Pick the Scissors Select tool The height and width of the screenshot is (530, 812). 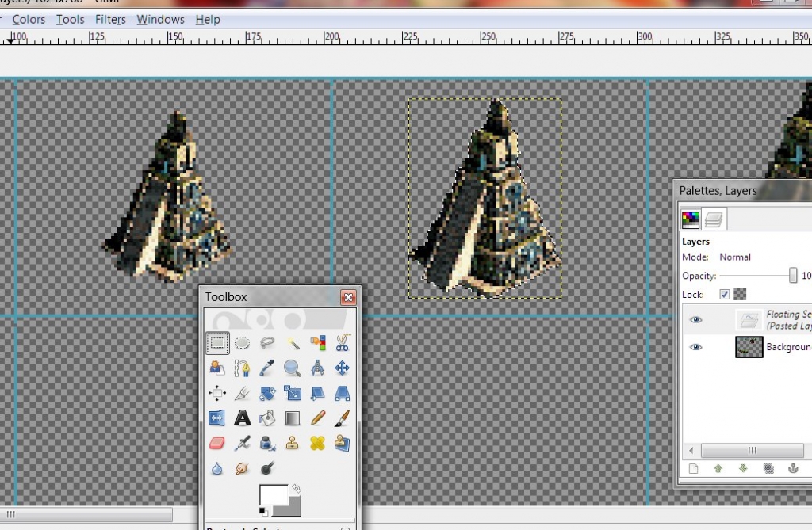point(343,343)
